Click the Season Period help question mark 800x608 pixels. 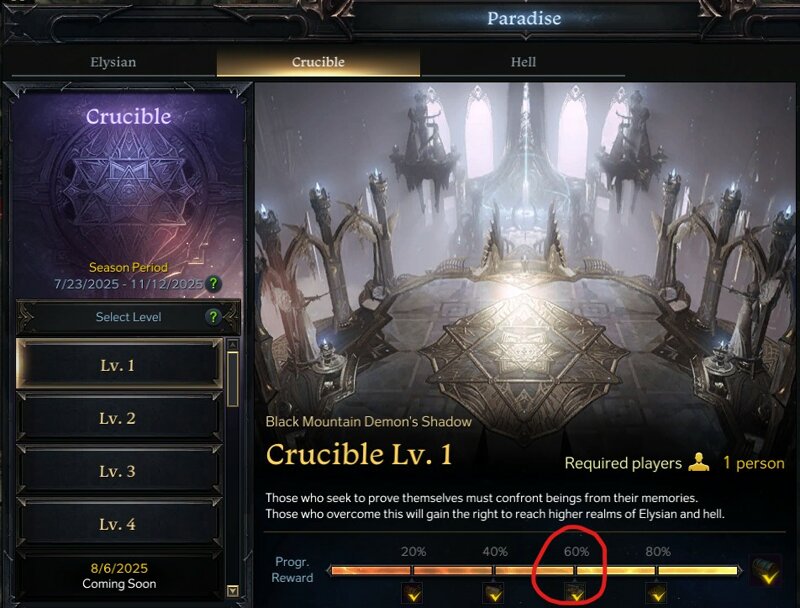pos(213,284)
